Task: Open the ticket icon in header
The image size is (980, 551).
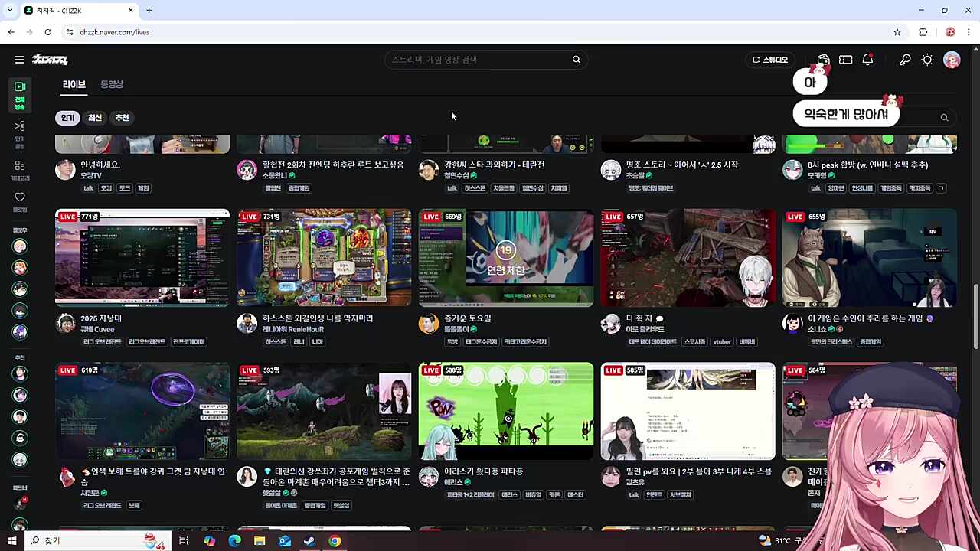Action: pyautogui.click(x=846, y=60)
